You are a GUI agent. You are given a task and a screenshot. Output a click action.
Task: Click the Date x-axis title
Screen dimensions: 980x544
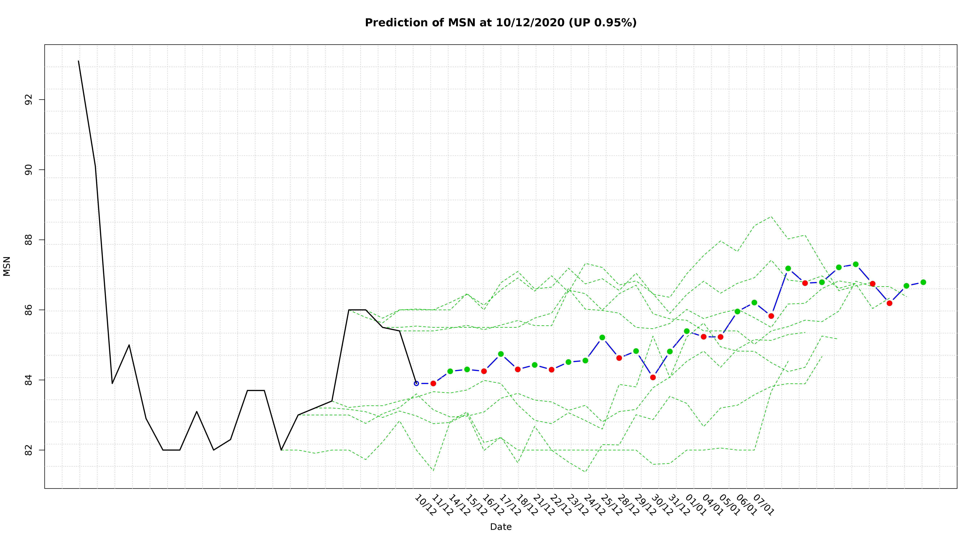coord(501,527)
